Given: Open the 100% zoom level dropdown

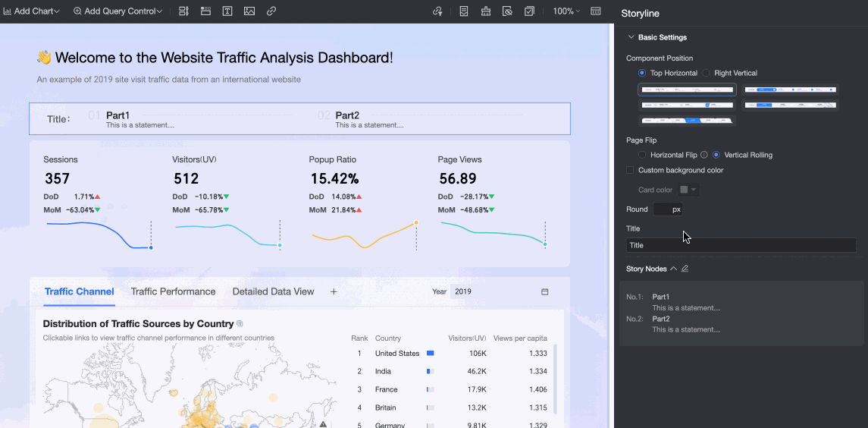Looking at the screenshot, I should (x=566, y=11).
